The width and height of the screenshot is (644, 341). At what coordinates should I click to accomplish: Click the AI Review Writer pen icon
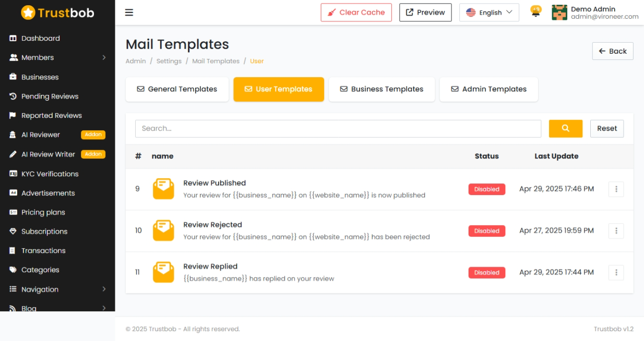coord(13,154)
